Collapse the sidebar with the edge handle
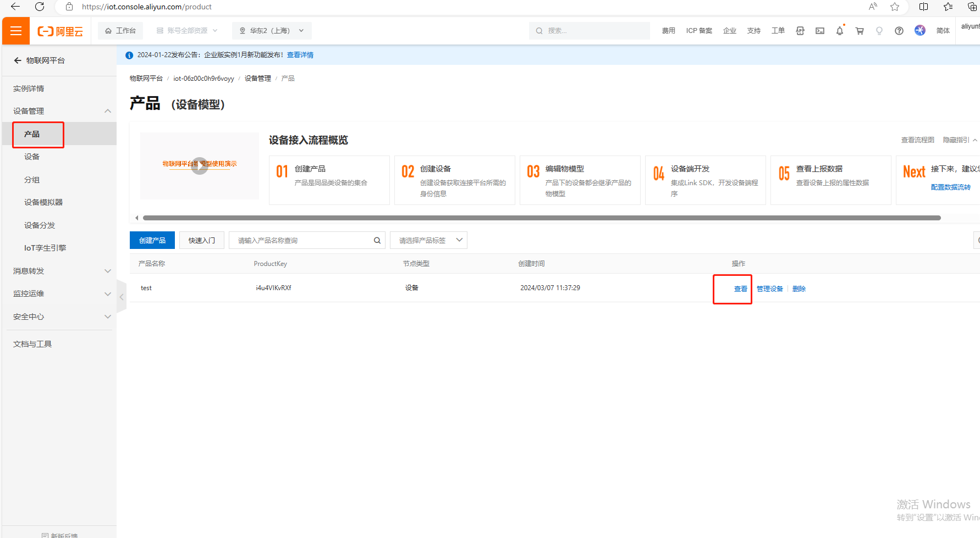The height and width of the screenshot is (538, 980). (122, 297)
